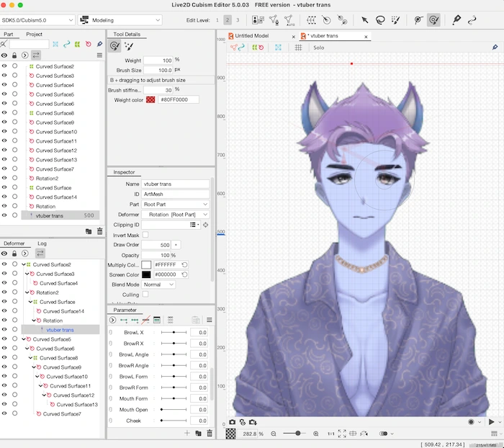The width and height of the screenshot is (504, 448).
Task: Collapse Curved Surface2 in Deformer tree
Action: click(x=24, y=264)
